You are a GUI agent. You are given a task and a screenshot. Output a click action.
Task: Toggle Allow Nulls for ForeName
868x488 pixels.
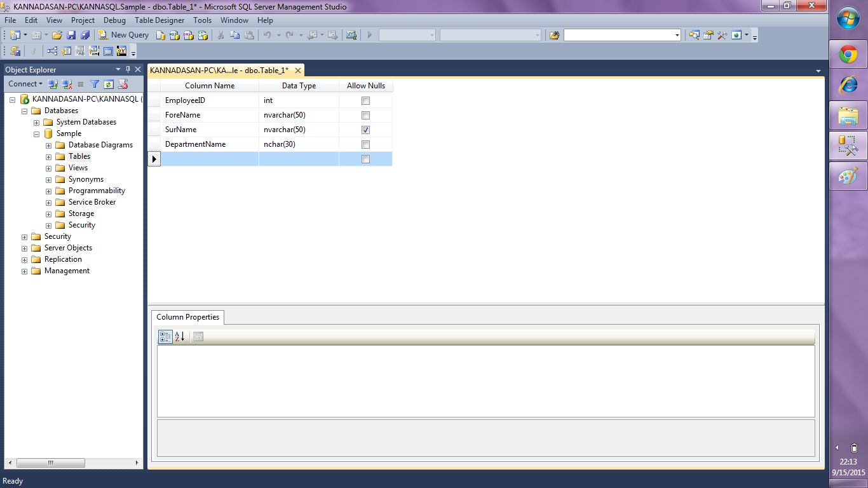[365, 115]
